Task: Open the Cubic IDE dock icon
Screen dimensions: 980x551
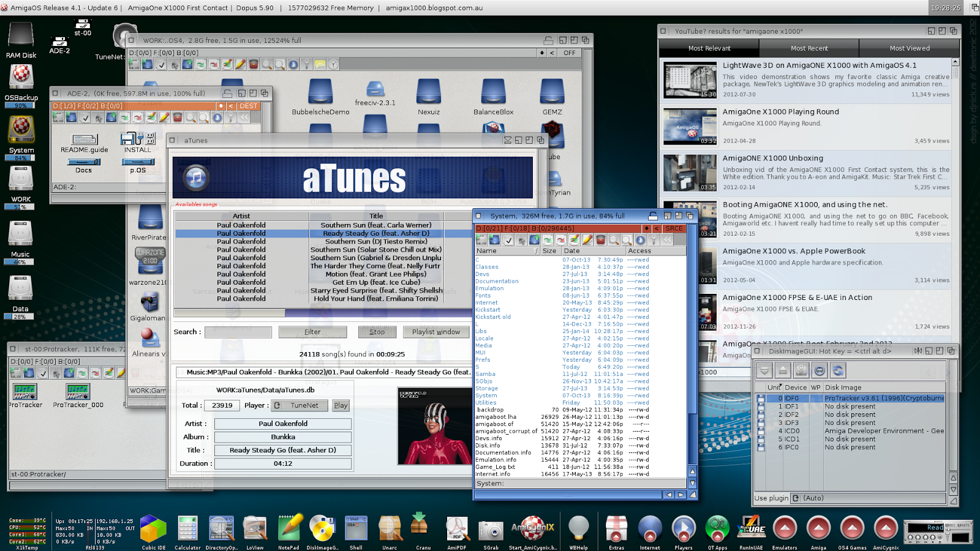Action: click(x=153, y=529)
